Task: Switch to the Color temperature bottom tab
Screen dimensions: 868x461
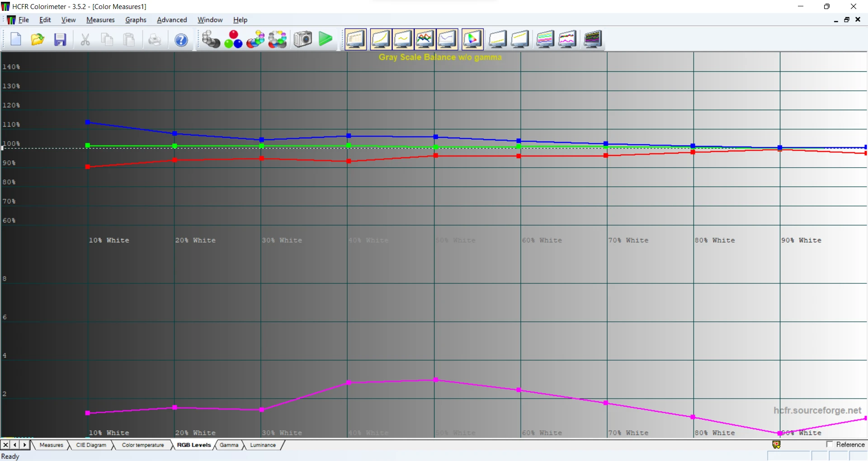Action: click(x=143, y=445)
